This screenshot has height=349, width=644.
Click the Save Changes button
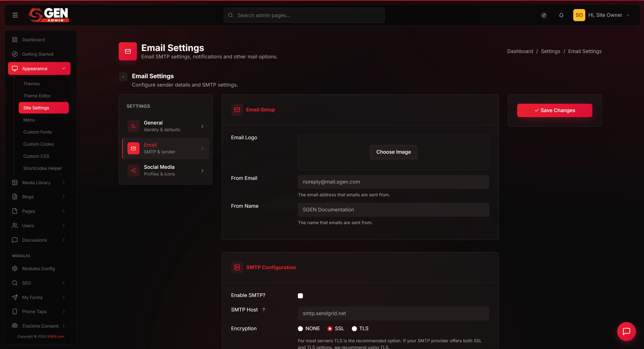[x=554, y=110]
